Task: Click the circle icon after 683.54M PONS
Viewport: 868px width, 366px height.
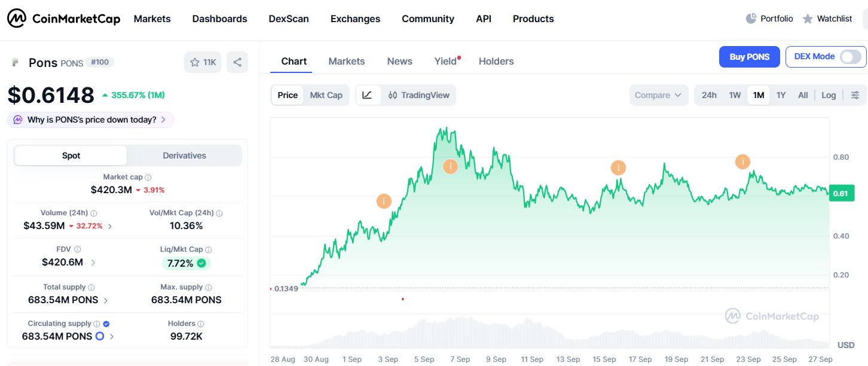Action: click(100, 336)
